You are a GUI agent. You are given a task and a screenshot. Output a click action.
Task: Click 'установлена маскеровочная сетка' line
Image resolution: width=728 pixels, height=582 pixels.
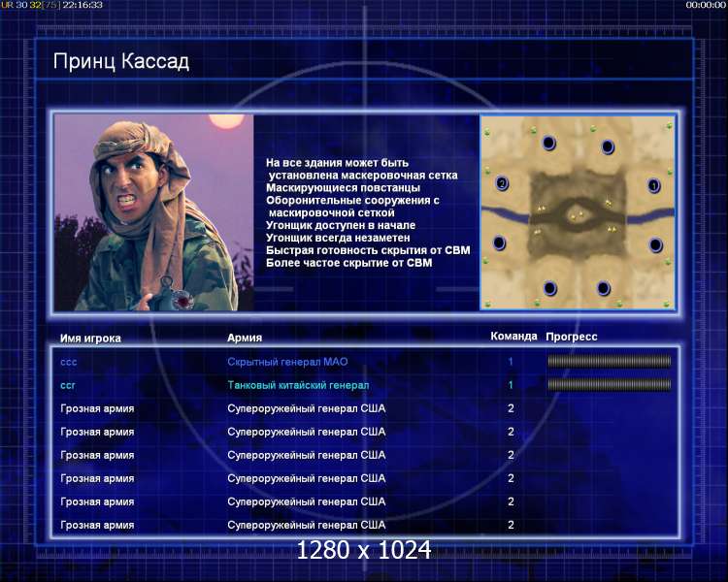point(363,176)
